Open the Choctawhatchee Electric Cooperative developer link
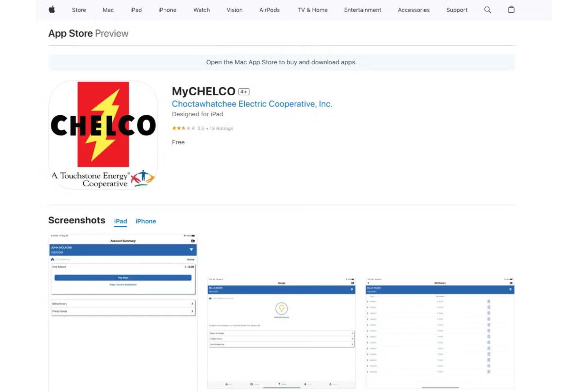This screenshot has width=588, height=392. pyautogui.click(x=252, y=104)
